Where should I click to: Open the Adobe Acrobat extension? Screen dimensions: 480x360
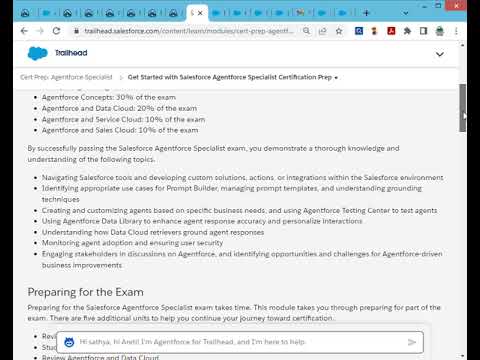tap(391, 31)
